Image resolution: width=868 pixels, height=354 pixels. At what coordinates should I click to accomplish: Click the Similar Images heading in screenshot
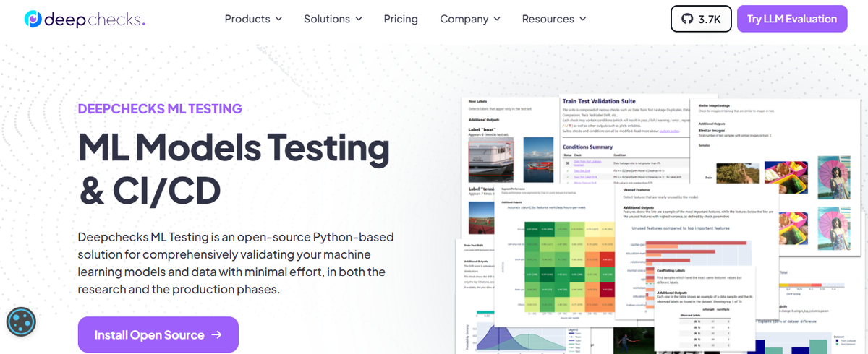[710, 132]
